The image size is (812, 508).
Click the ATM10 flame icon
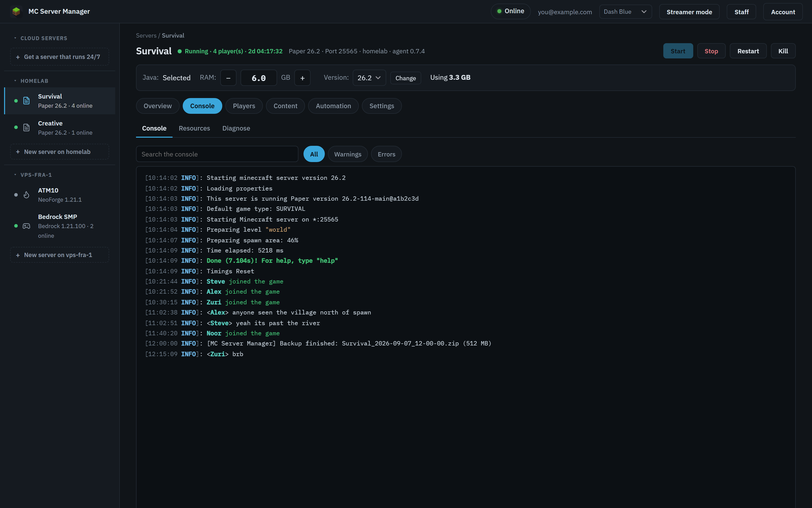click(26, 195)
